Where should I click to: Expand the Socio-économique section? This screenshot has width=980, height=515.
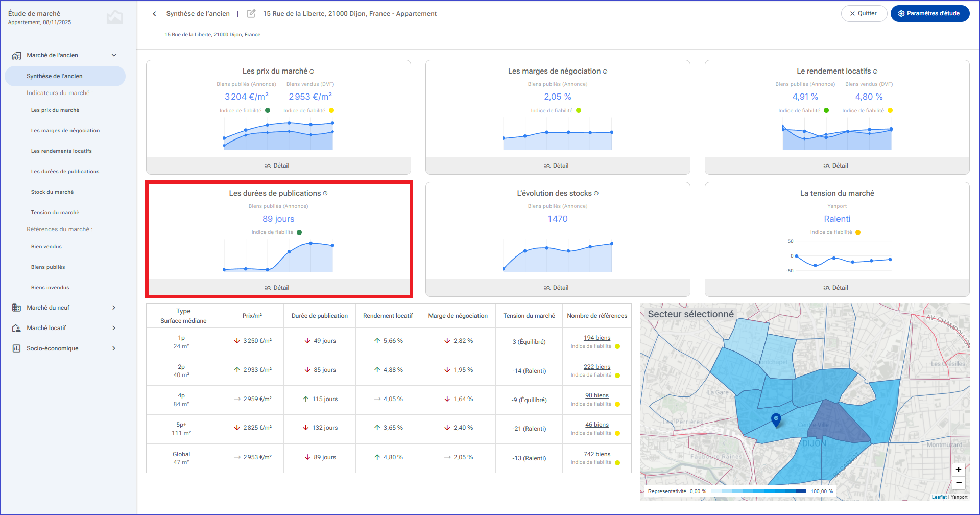click(114, 348)
